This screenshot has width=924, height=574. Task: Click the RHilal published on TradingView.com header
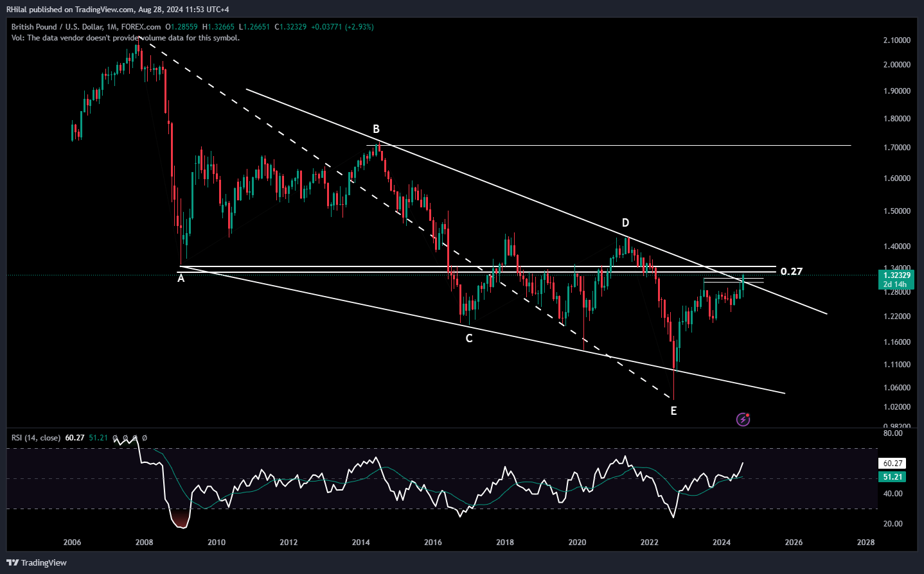[x=118, y=9]
